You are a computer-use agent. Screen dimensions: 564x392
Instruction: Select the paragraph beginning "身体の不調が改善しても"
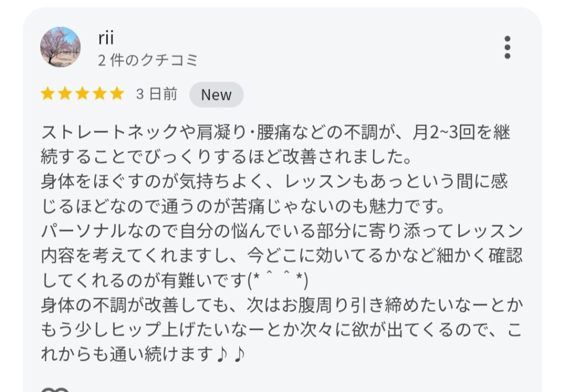point(281,329)
